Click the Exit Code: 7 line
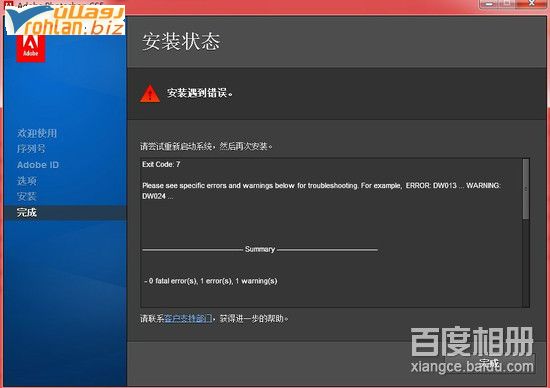The width and height of the screenshot is (550, 388). pyautogui.click(x=161, y=164)
